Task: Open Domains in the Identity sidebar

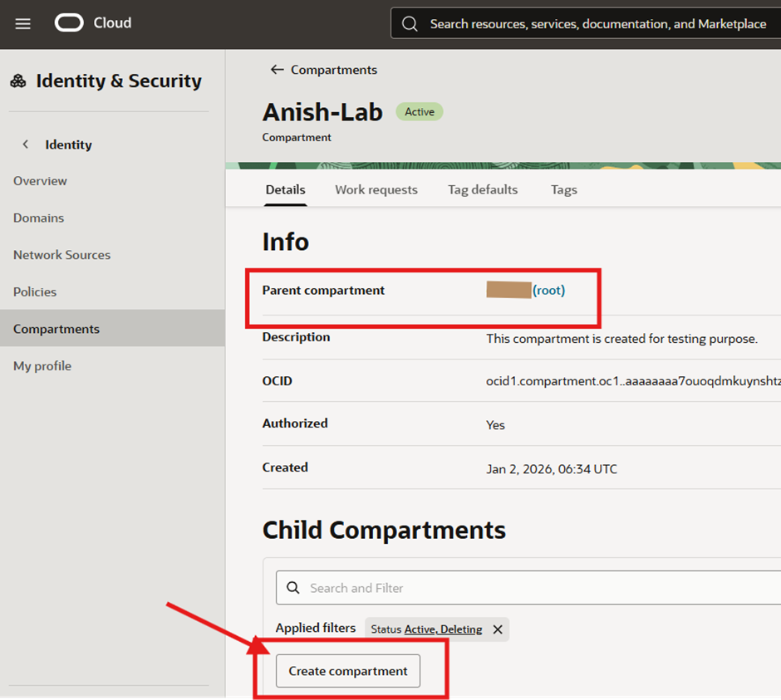Action: 38,218
